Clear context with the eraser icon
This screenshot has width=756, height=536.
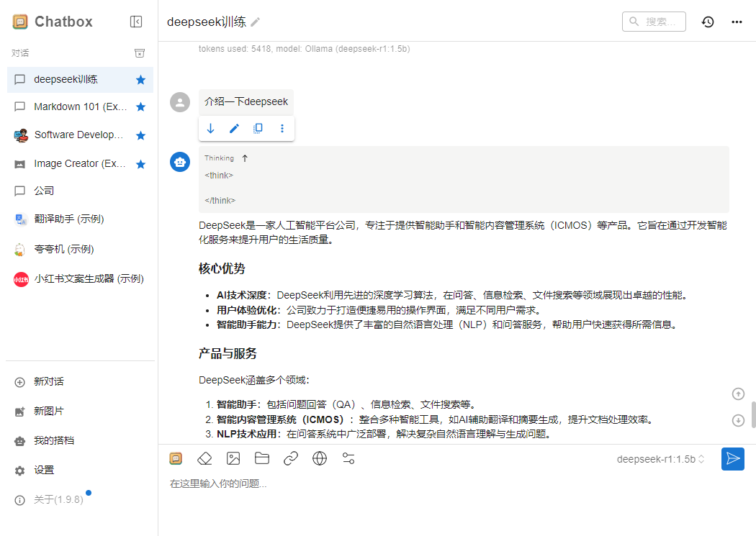pyautogui.click(x=204, y=458)
